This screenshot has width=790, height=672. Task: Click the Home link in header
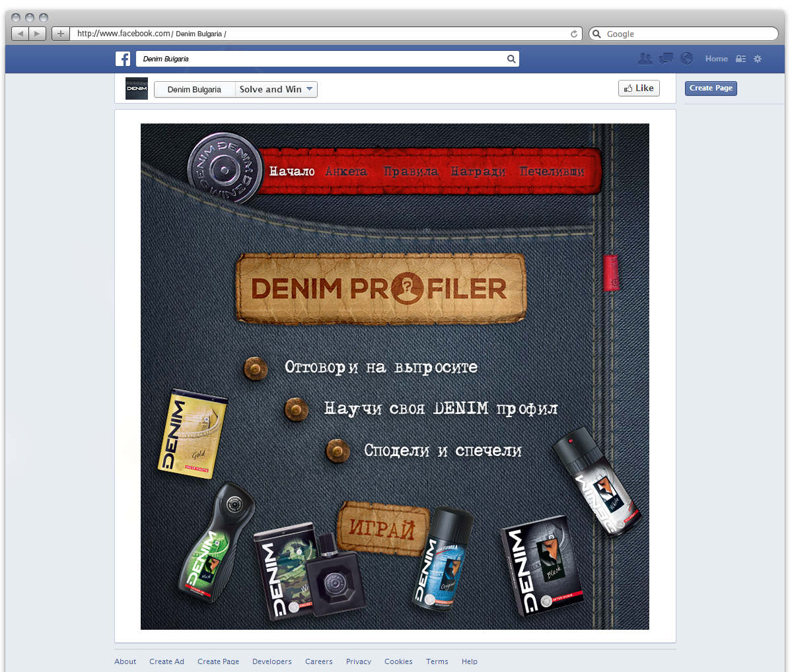(717, 59)
